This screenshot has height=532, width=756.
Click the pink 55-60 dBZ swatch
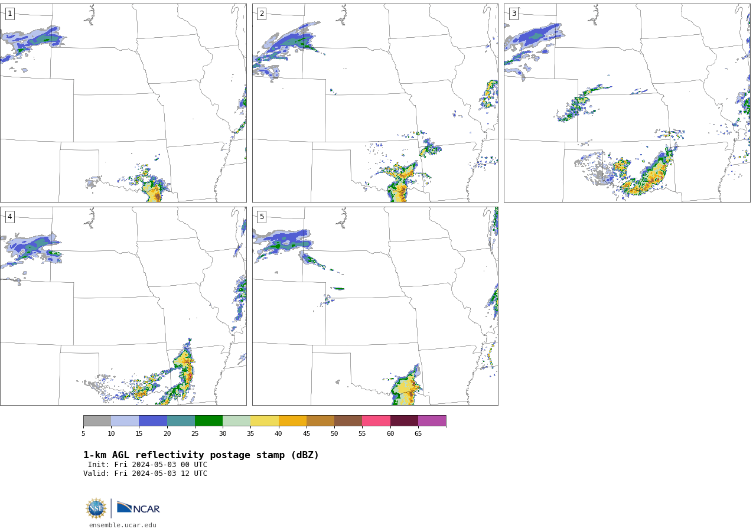[376, 421]
